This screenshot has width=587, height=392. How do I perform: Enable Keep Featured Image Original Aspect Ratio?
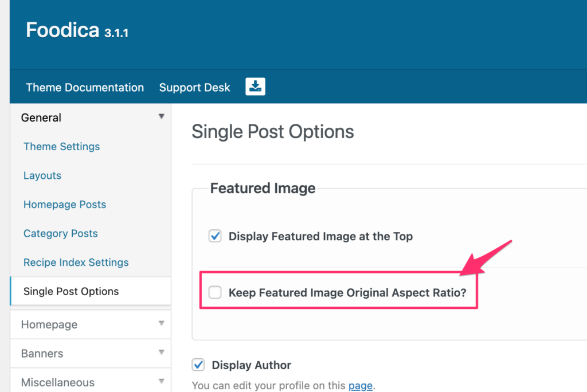[x=215, y=292]
